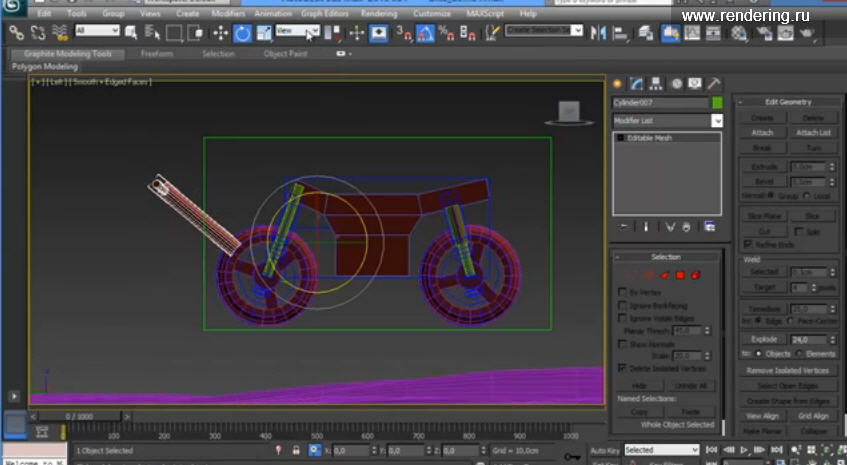Activate the Select and Move tool
The height and width of the screenshot is (465, 847).
tap(220, 33)
